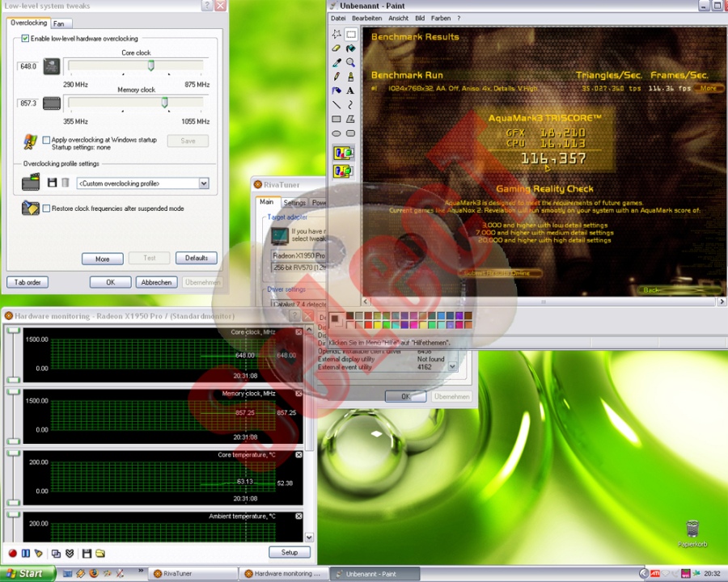Click the pause monitoring icon
The width and height of the screenshot is (728, 582).
[26, 553]
